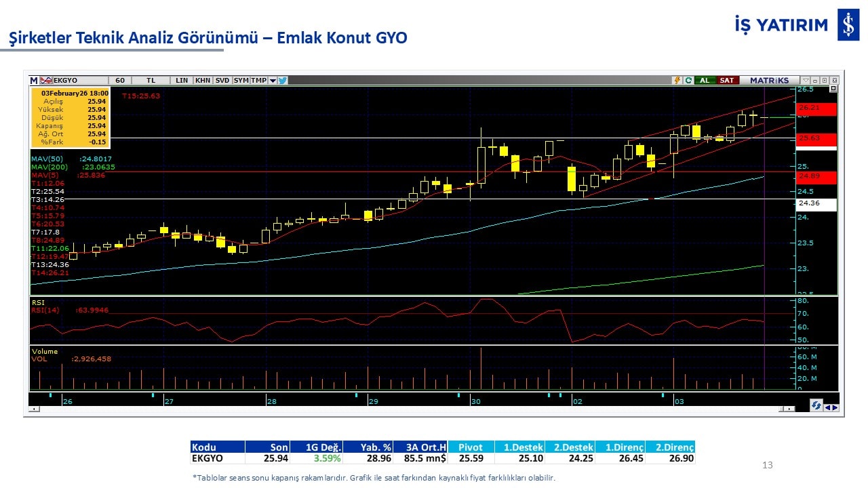Open the 60 period selector

pyautogui.click(x=119, y=80)
